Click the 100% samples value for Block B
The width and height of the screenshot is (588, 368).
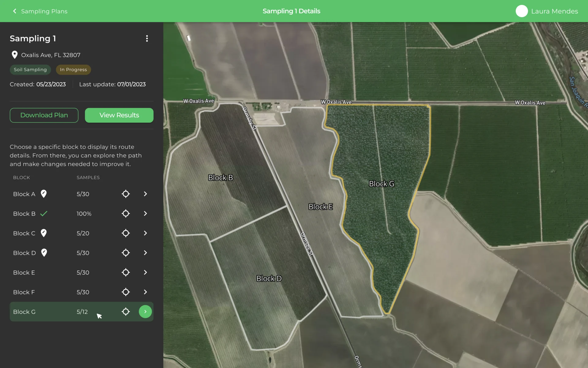click(x=84, y=214)
